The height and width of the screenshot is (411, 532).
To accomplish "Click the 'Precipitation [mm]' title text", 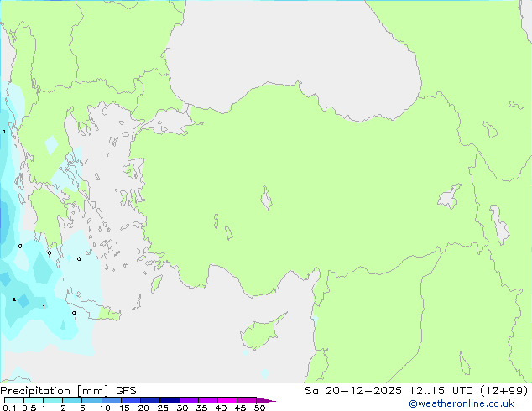I will click(54, 391).
